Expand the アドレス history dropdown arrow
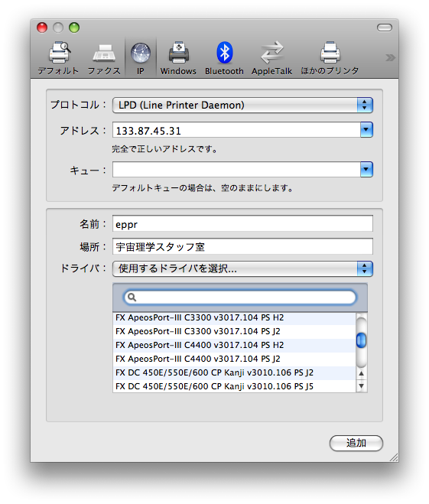 tap(366, 129)
